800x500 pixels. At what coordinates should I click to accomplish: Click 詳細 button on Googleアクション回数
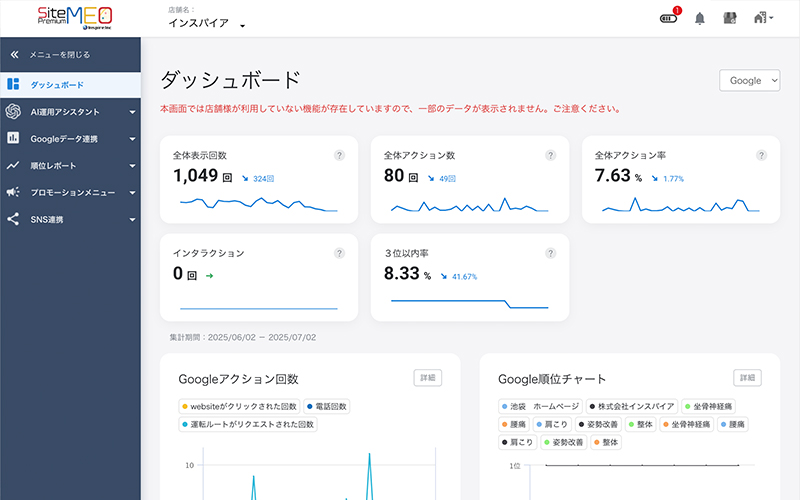(x=428, y=378)
